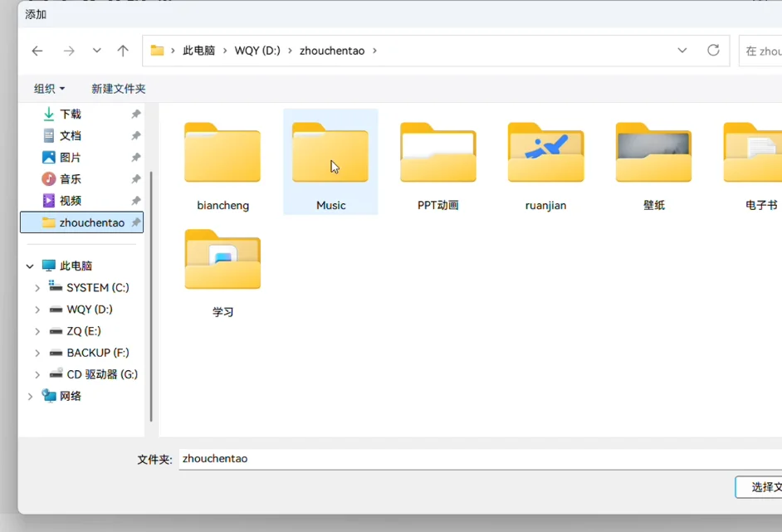Refresh the zhouchentao folder view
This screenshot has width=782, height=532.
click(x=713, y=51)
